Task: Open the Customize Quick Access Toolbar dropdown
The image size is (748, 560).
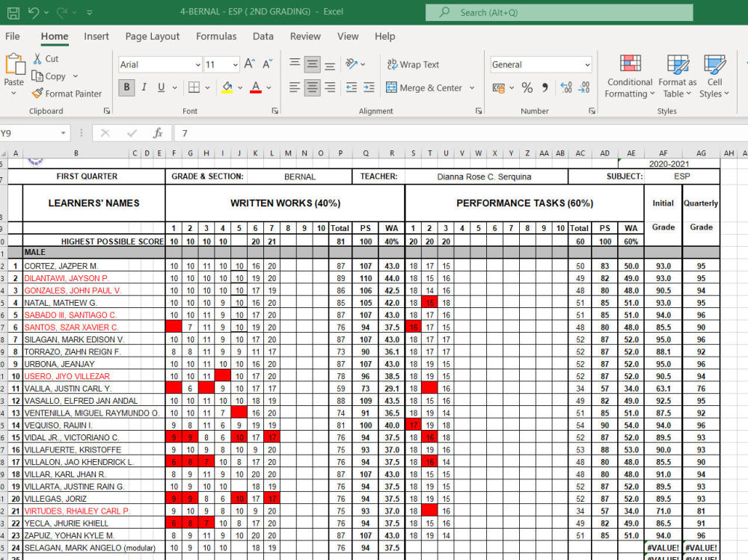Action: 89,13
